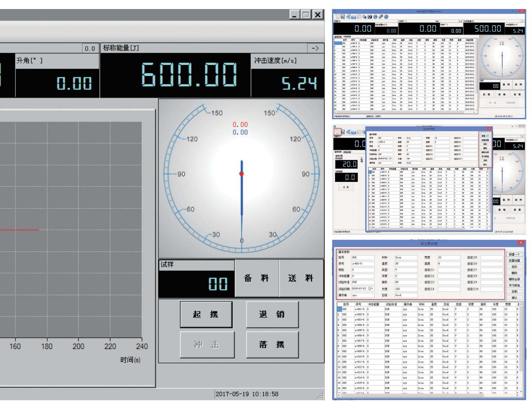Click the floppy disk save icon
This screenshot has width=532, height=406.
pos(343,17)
